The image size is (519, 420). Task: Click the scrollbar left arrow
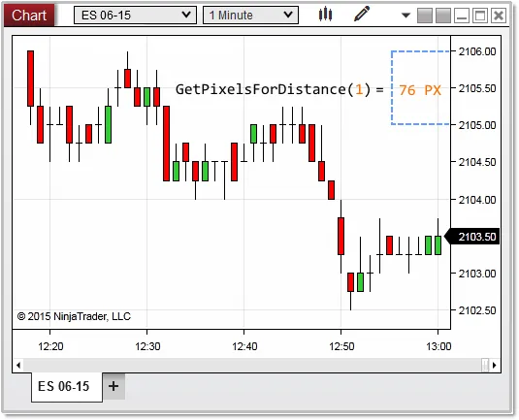click(18, 365)
